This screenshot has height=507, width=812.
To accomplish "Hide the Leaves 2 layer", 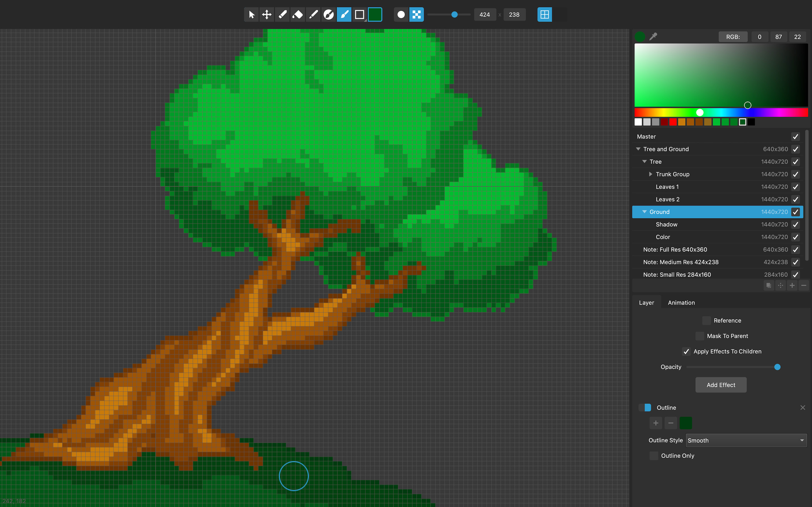I will click(x=796, y=199).
